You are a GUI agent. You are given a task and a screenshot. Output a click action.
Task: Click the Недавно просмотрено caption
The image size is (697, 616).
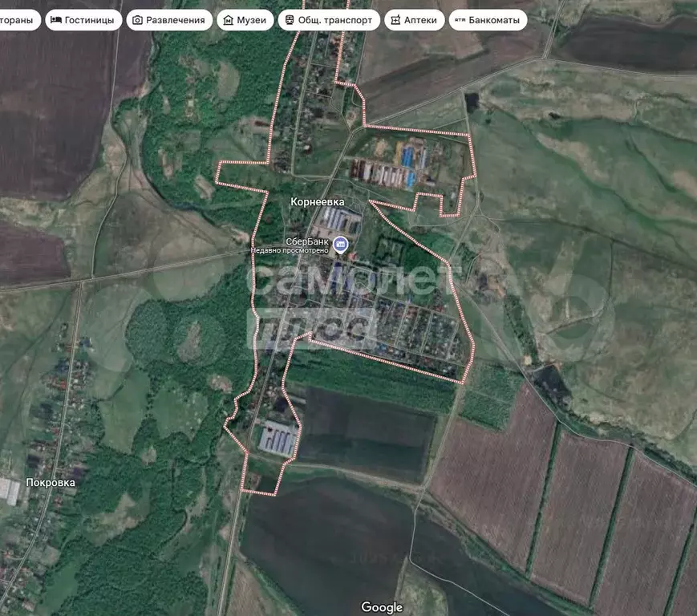(290, 250)
